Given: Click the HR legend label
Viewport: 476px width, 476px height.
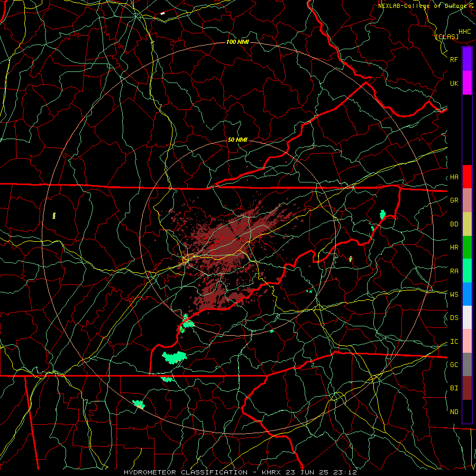Looking at the screenshot, I should point(454,248).
